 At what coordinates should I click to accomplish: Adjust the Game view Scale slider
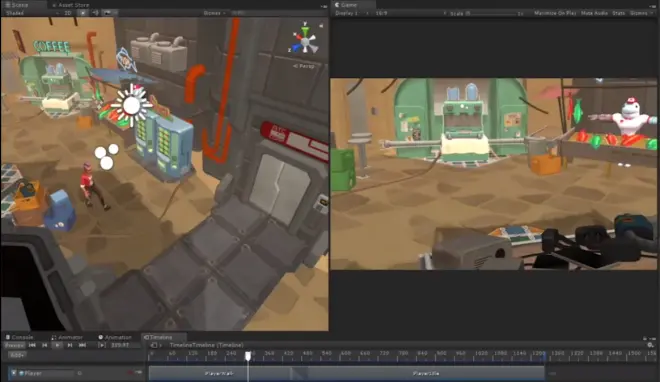coord(495,13)
